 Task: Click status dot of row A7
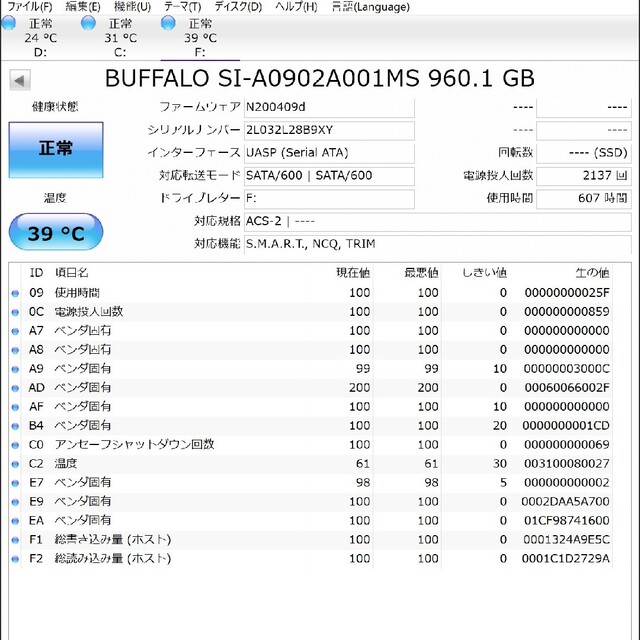point(15,331)
